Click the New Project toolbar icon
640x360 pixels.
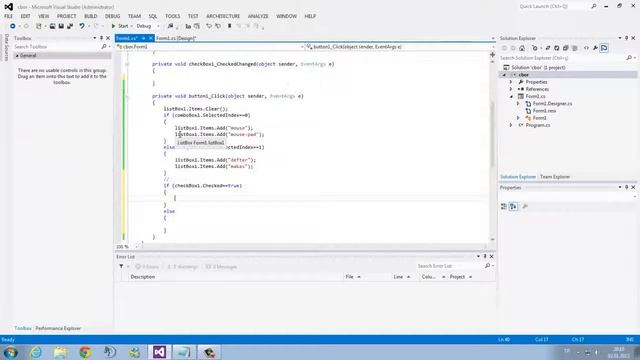tap(38, 26)
